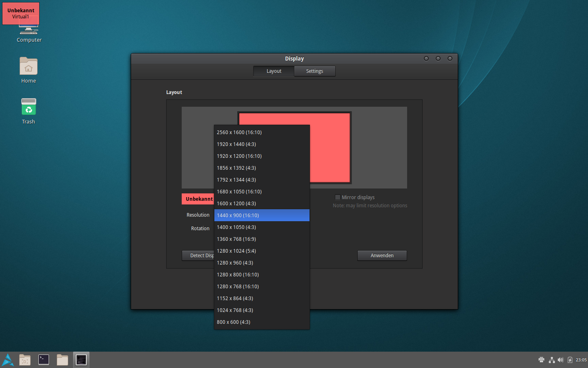Viewport: 588px width, 368px height.
Task: Select 1856 x 1392 (4:3) resolution
Action: click(x=262, y=168)
